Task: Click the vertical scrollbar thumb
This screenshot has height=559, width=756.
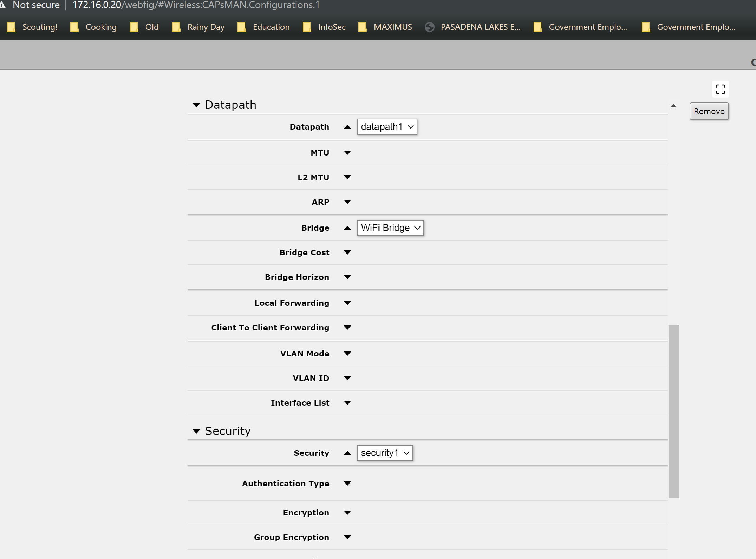Action: pyautogui.click(x=673, y=411)
